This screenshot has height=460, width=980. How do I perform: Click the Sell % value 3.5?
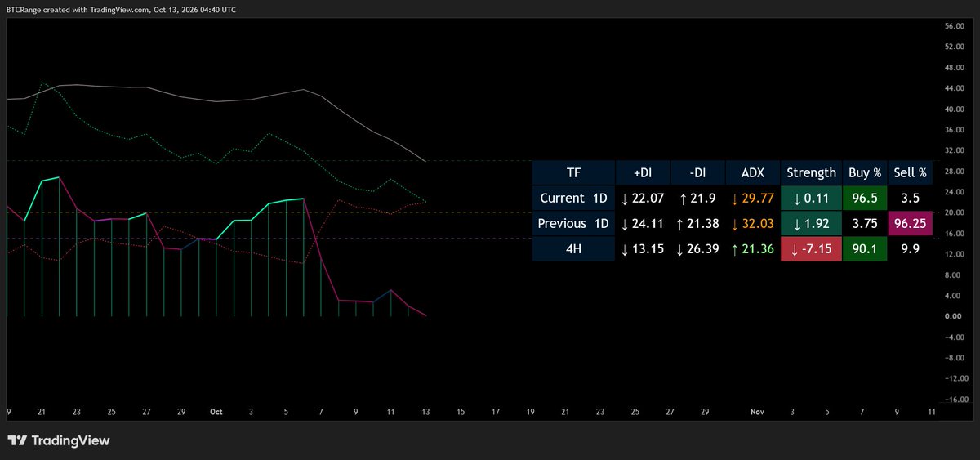coord(911,198)
